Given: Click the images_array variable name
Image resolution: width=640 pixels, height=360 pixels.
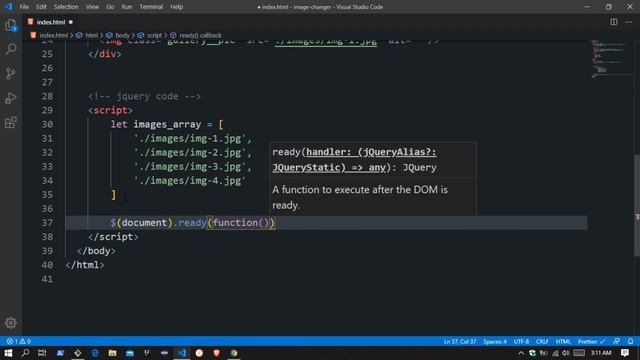Looking at the screenshot, I should click(x=167, y=124).
